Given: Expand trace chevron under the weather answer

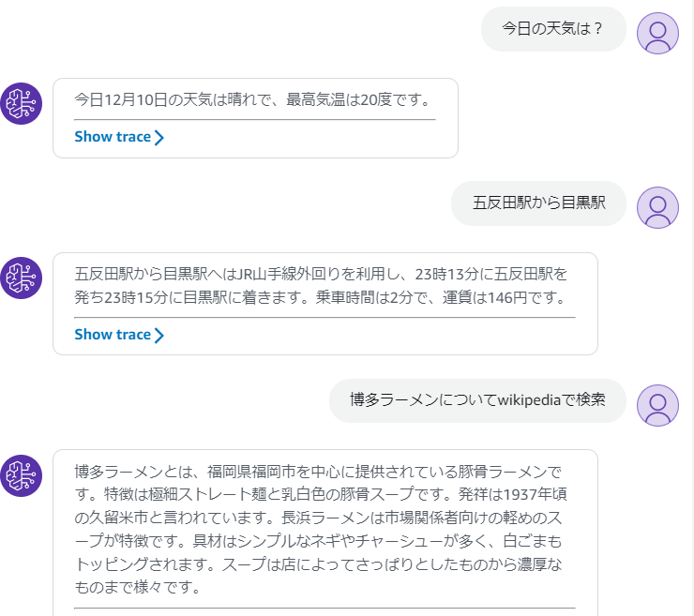Looking at the screenshot, I should [159, 138].
